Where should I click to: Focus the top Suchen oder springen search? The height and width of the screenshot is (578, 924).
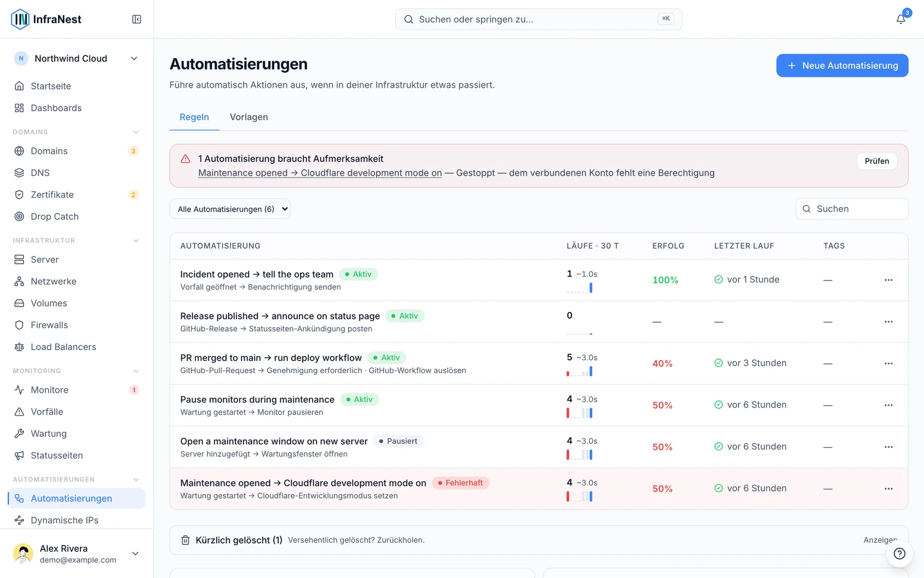tap(539, 19)
